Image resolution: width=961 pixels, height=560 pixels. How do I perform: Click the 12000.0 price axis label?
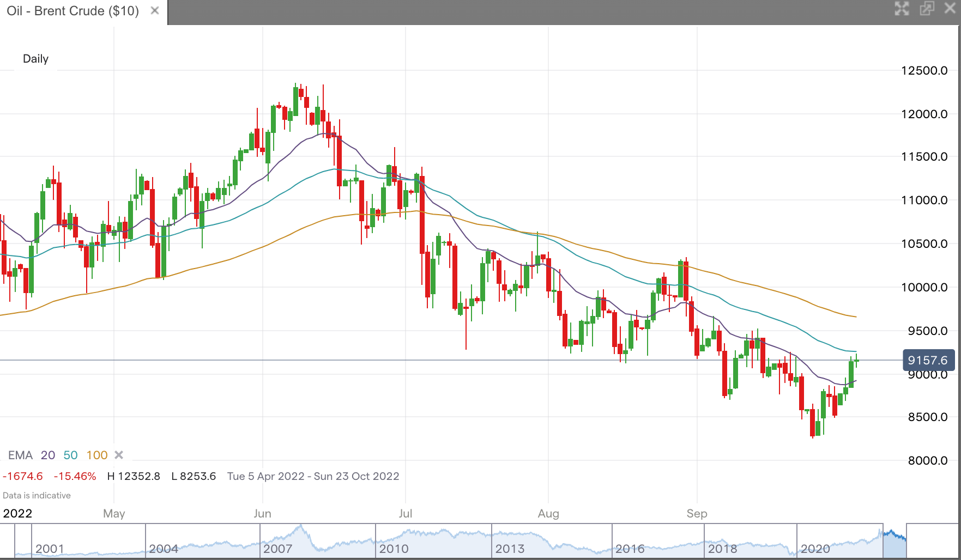(924, 114)
